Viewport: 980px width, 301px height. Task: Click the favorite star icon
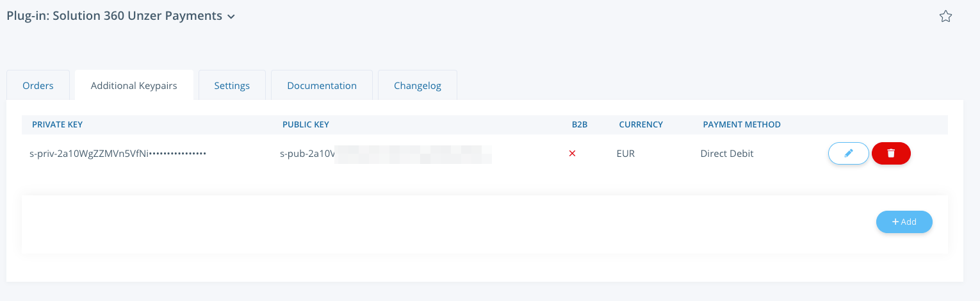pyautogui.click(x=945, y=17)
